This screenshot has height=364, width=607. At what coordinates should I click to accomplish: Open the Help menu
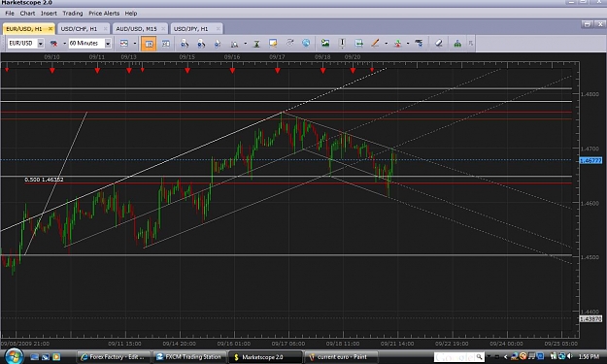(x=131, y=14)
